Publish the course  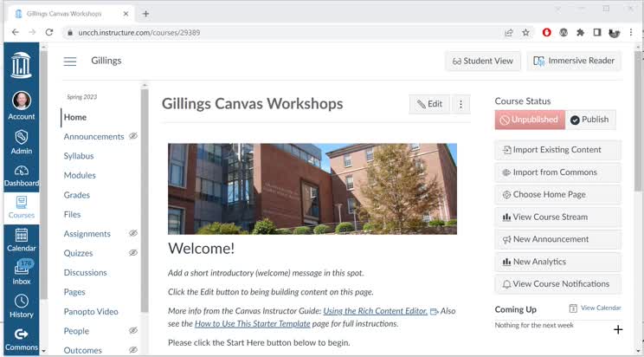[590, 120]
